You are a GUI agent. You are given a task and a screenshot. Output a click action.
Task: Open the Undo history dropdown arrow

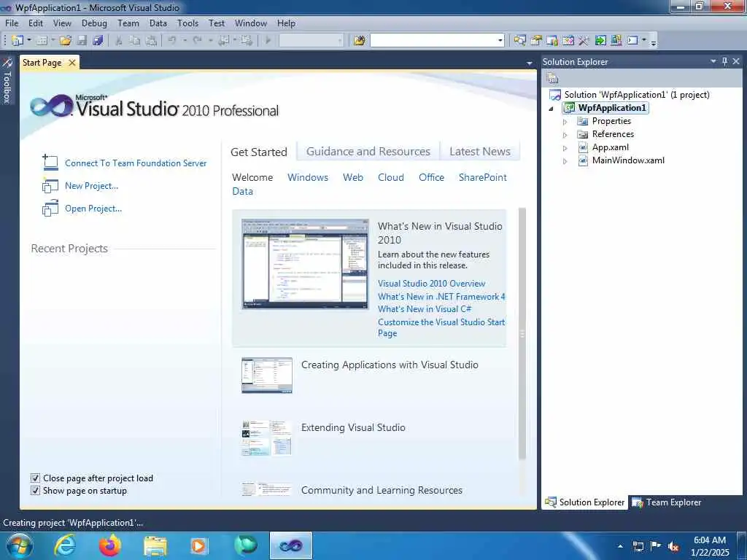point(185,41)
